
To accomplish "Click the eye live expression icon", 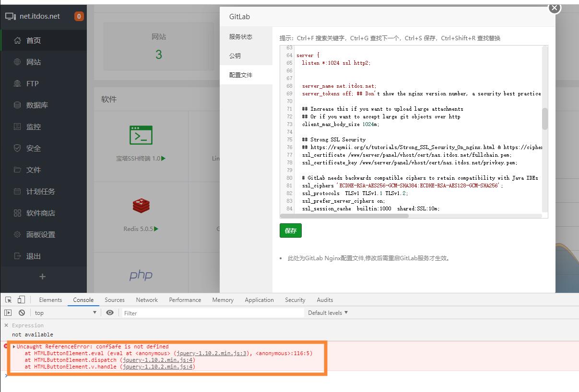I will click(110, 312).
